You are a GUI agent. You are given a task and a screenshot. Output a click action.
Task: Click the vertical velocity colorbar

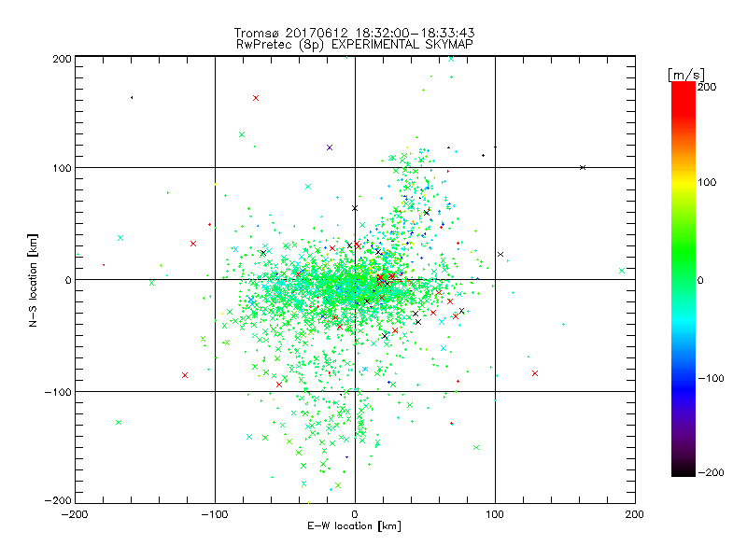click(684, 279)
